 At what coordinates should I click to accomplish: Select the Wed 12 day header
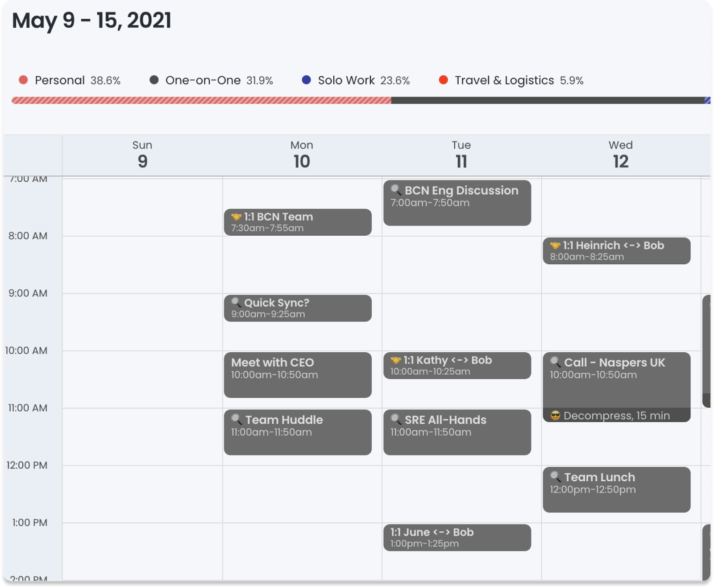[621, 155]
